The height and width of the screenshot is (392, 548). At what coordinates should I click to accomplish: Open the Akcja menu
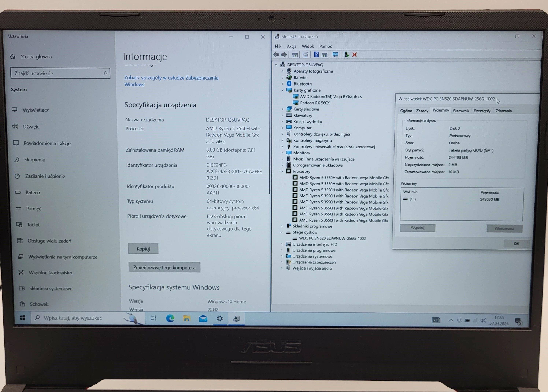tap(291, 46)
